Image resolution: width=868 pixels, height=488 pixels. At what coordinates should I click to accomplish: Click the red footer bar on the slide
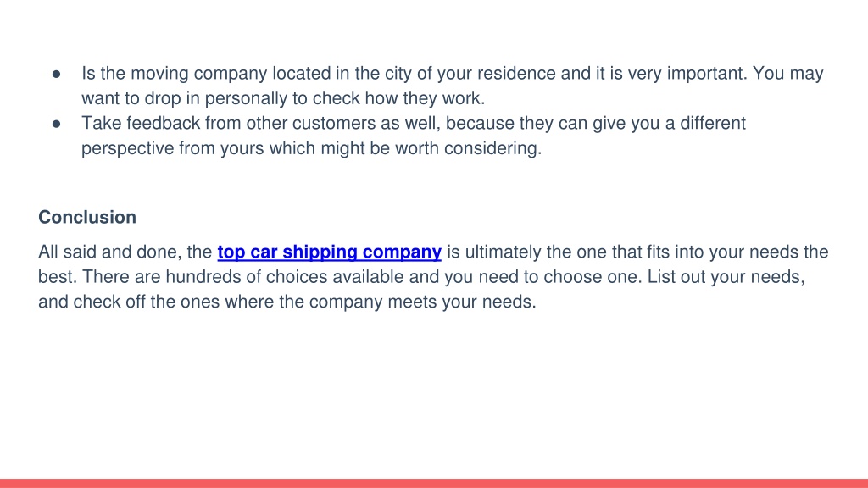click(434, 483)
